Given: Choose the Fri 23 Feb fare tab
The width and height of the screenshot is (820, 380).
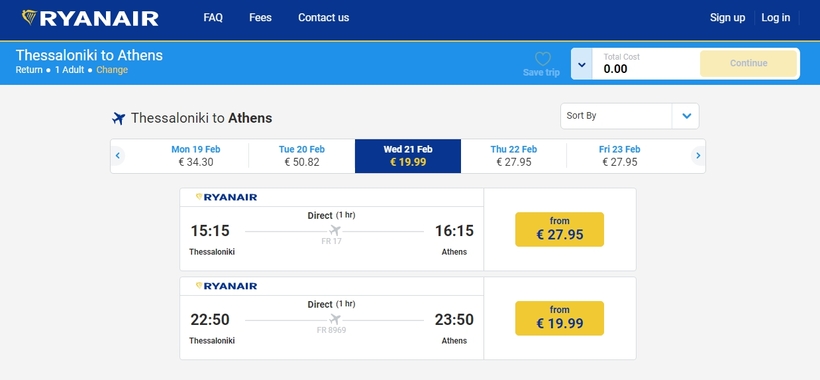Looking at the screenshot, I should (620, 156).
